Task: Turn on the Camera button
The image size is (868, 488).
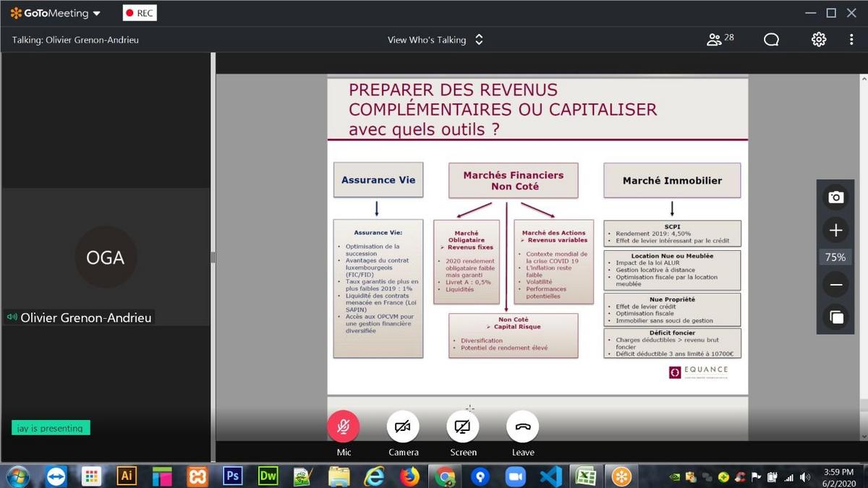Action: pyautogui.click(x=403, y=427)
